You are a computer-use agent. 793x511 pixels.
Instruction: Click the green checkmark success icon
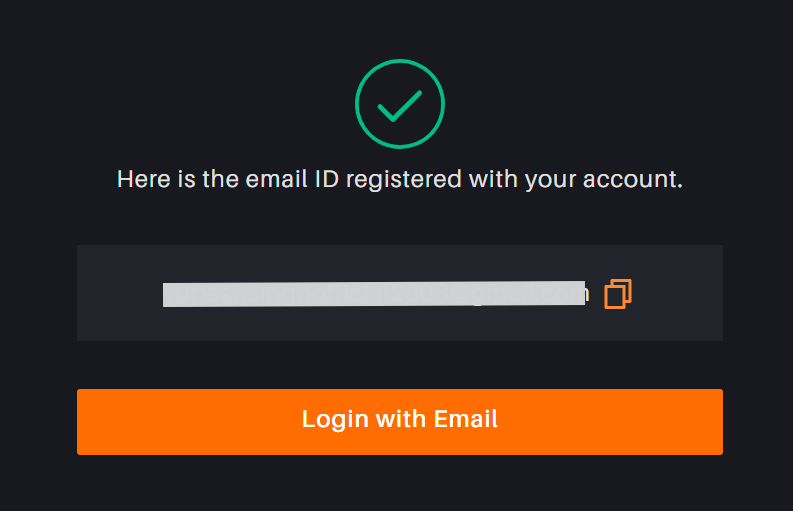[399, 104]
